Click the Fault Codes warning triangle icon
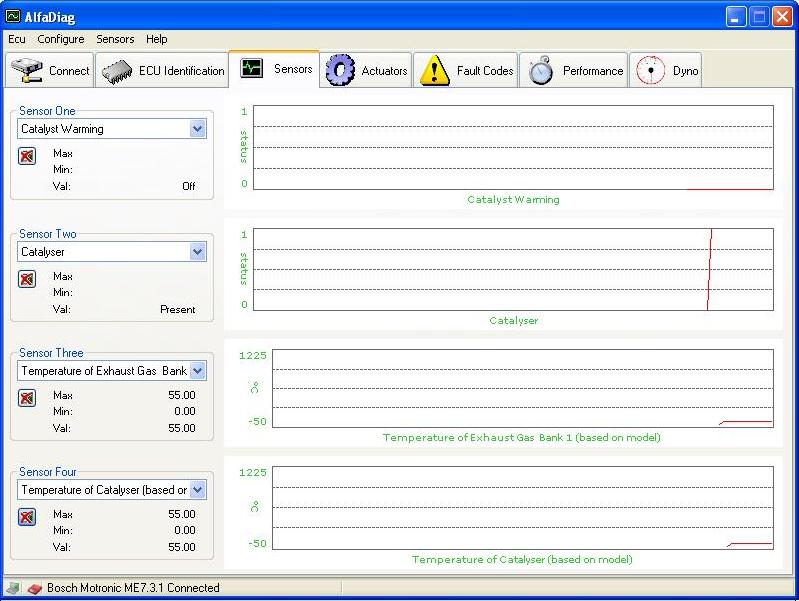The height and width of the screenshot is (601, 799). click(x=434, y=71)
